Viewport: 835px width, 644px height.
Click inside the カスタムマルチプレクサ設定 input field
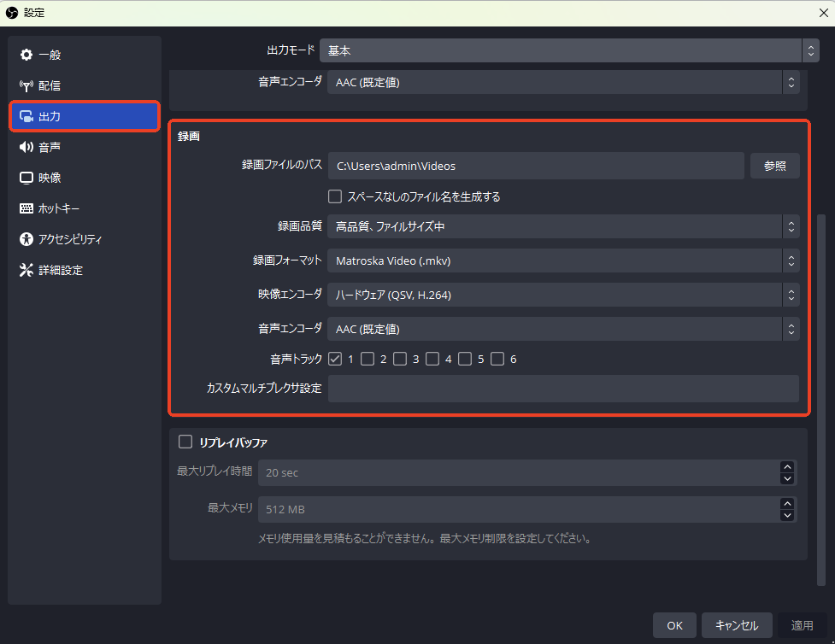[564, 389]
